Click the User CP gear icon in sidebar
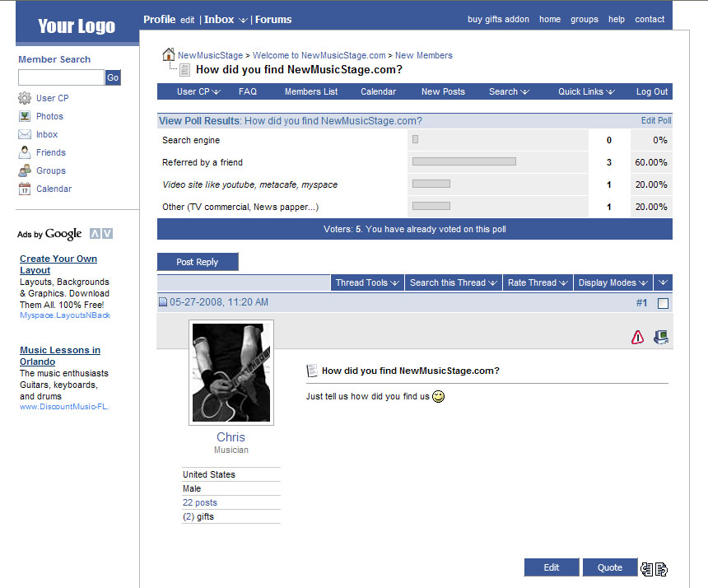The height and width of the screenshot is (588, 708). pyautogui.click(x=25, y=98)
